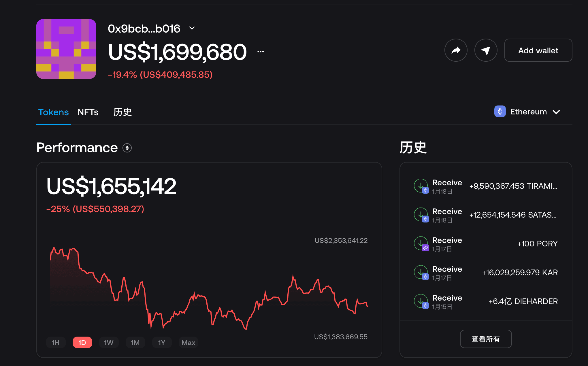Image resolution: width=588 pixels, height=366 pixels.
Task: Click the Add wallet button
Action: point(538,50)
